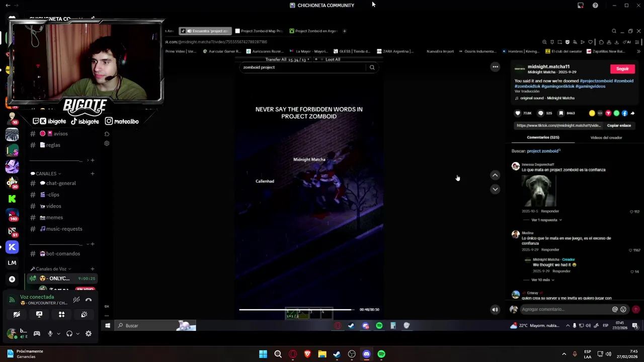Switch to Videos del creador tab

pos(606,137)
